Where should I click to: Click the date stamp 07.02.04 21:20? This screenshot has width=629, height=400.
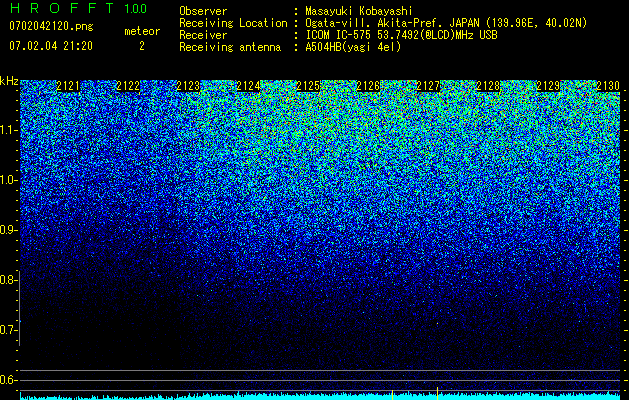point(51,46)
